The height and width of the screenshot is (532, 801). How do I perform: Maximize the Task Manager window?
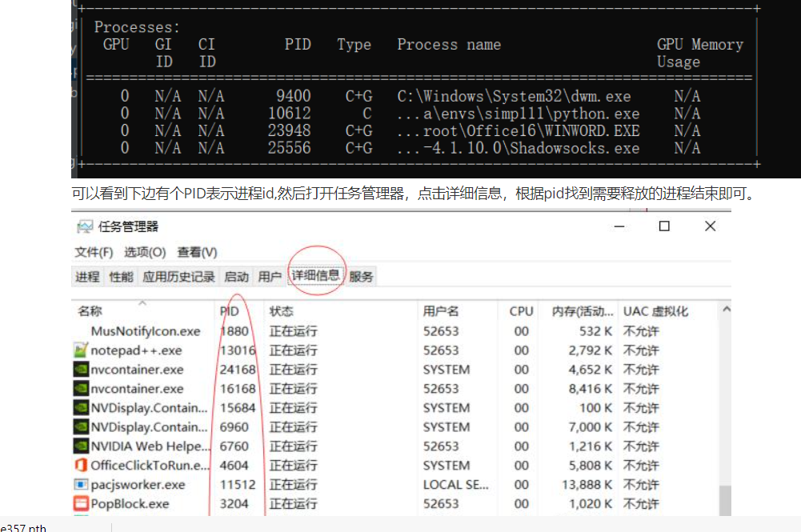664,226
